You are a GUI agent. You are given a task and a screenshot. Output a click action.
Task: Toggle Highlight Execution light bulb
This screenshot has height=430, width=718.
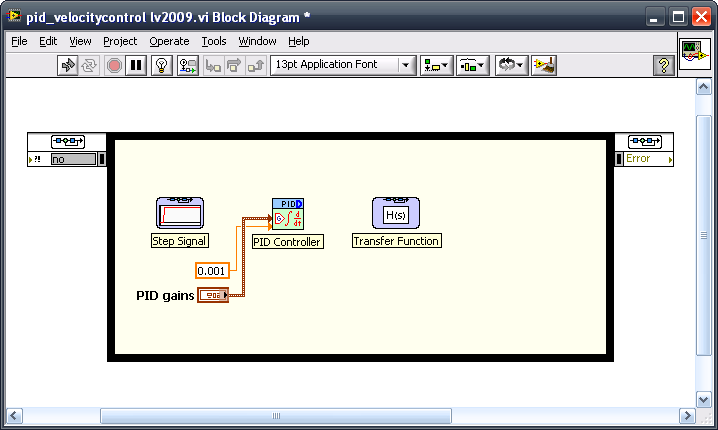pyautogui.click(x=161, y=65)
